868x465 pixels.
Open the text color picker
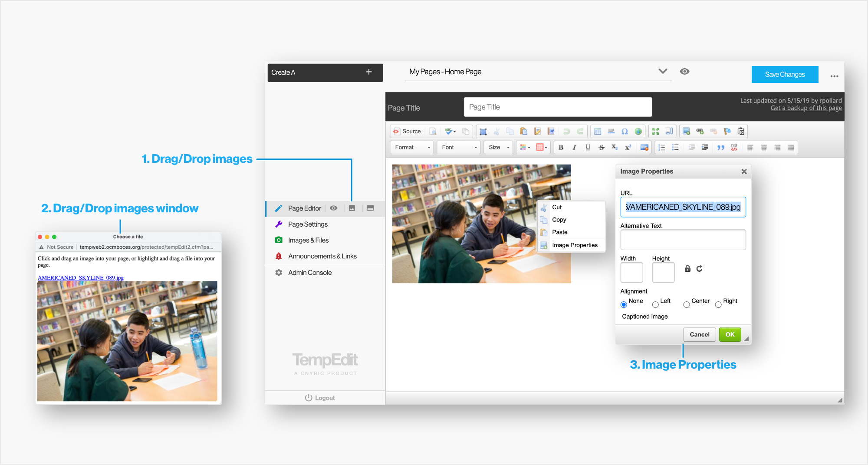pyautogui.click(x=525, y=147)
